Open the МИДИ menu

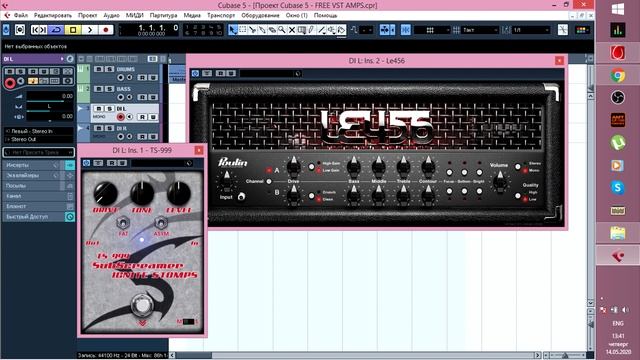click(x=134, y=15)
